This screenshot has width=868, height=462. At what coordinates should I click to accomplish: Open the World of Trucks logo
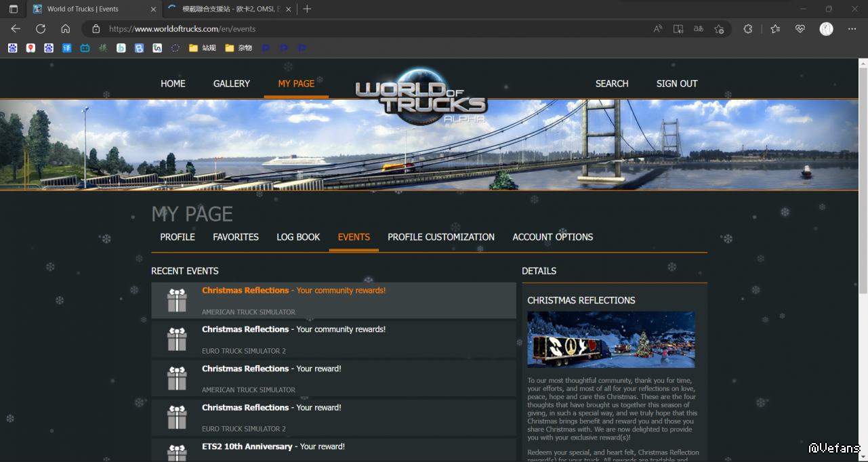(421, 96)
